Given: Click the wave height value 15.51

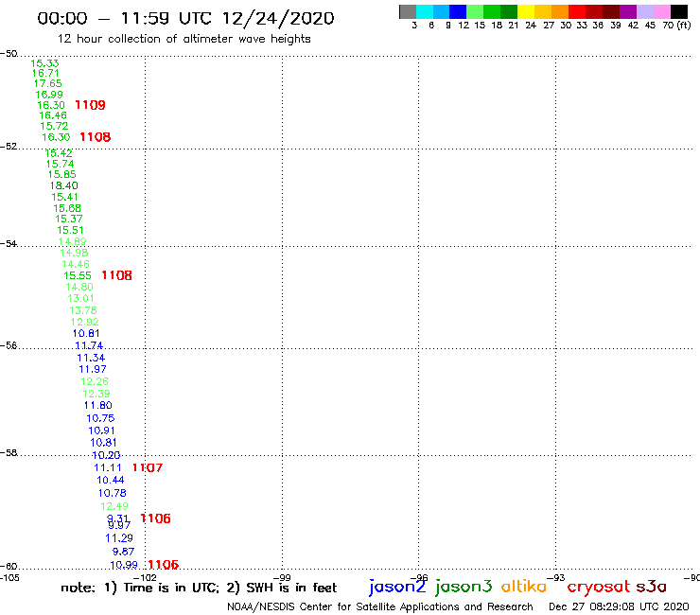Looking at the screenshot, I should pyautogui.click(x=70, y=231).
